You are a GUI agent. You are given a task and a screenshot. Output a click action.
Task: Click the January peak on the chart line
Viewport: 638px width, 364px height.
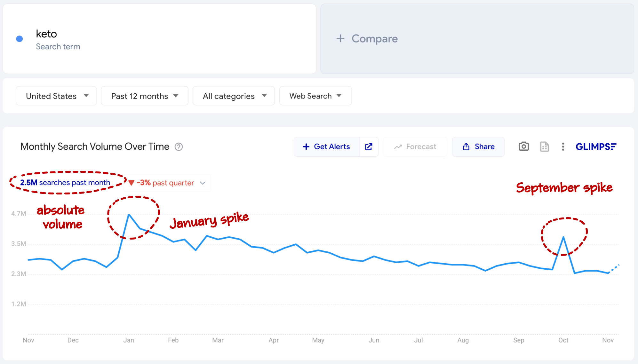pos(129,215)
